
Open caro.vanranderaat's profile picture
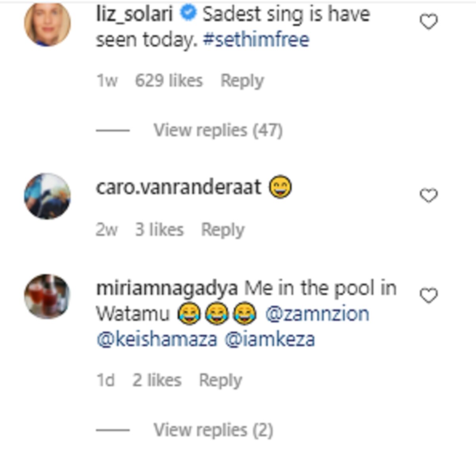tap(48, 196)
